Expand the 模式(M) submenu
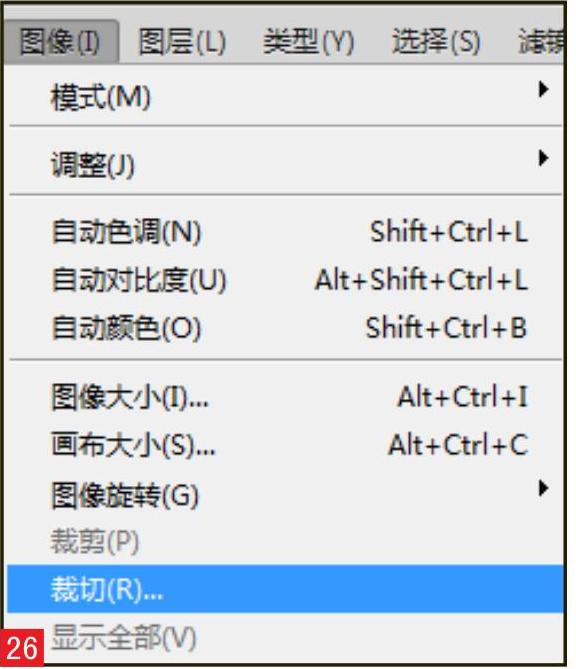 (285, 97)
